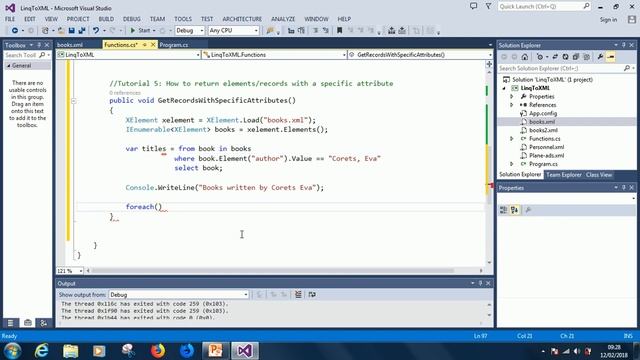Image resolution: width=640 pixels, height=360 pixels.
Task: Click the Home icon in Solution Explorer
Action: tap(525, 57)
